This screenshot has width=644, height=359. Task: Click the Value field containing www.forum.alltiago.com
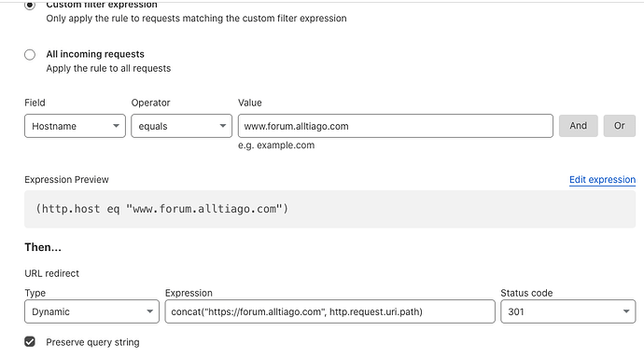pyautogui.click(x=396, y=126)
